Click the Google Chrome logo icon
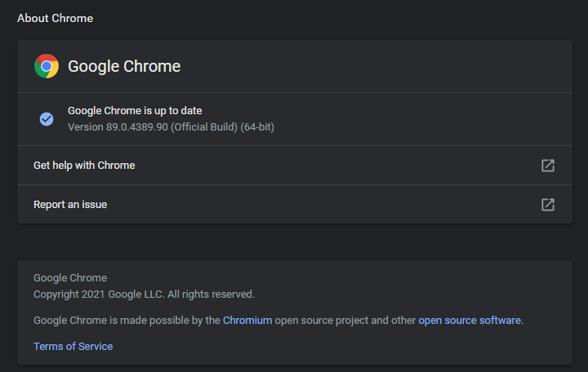This screenshot has width=588, height=372. (x=47, y=66)
